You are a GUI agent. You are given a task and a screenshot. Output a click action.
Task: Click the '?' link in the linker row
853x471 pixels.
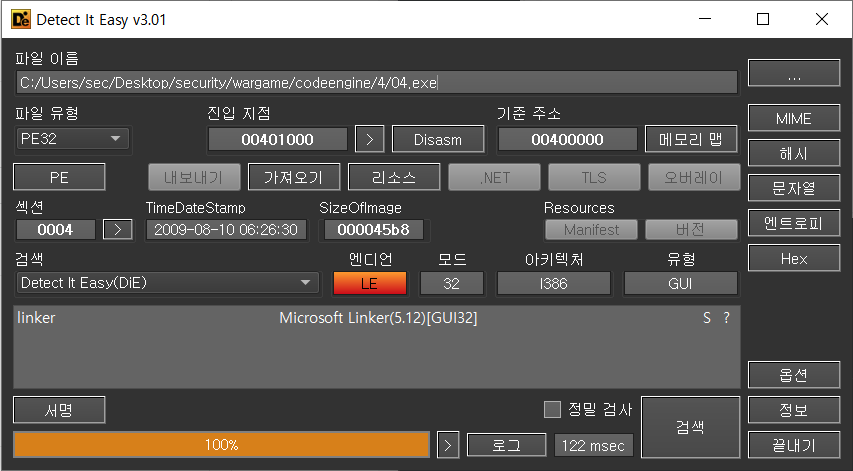pos(726,318)
